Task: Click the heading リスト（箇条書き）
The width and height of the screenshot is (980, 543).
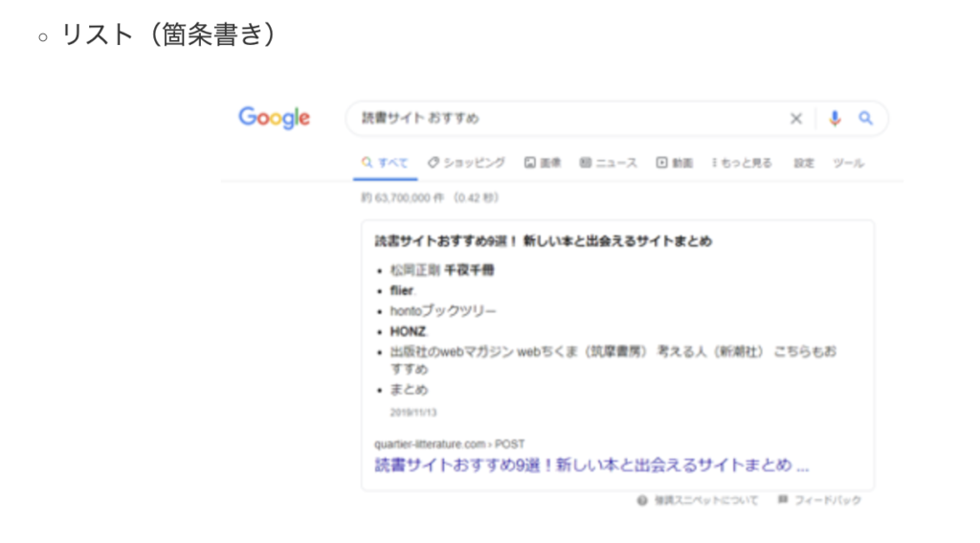Action: pos(168,34)
